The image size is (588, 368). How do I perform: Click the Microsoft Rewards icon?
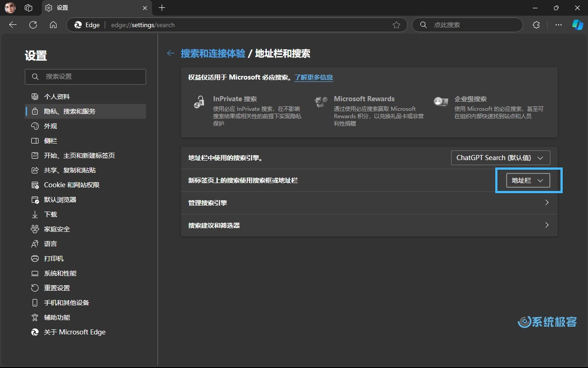click(x=321, y=102)
